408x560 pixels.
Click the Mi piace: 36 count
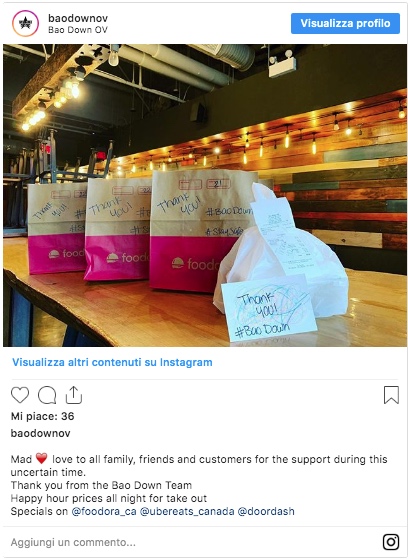[x=43, y=416]
